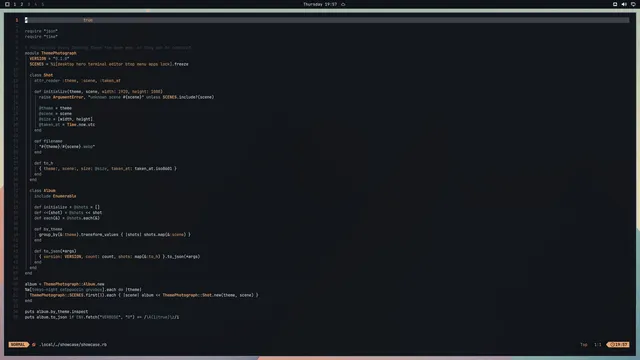The height and width of the screenshot is (360, 640).
Task: Click the album = ThemePhotograph::Album.new line
Action: 64,284
